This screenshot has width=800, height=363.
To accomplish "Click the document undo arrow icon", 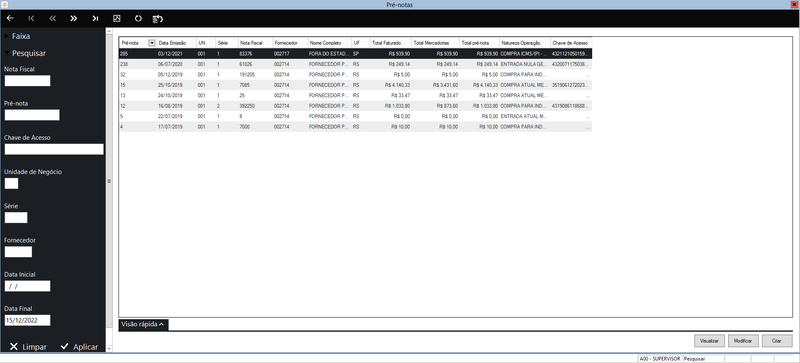I will pyautogui.click(x=158, y=19).
